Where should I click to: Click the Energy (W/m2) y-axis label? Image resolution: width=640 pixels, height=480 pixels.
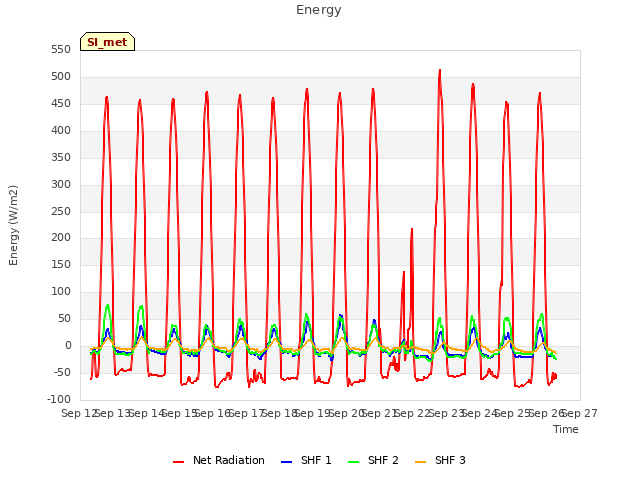[13, 225]
